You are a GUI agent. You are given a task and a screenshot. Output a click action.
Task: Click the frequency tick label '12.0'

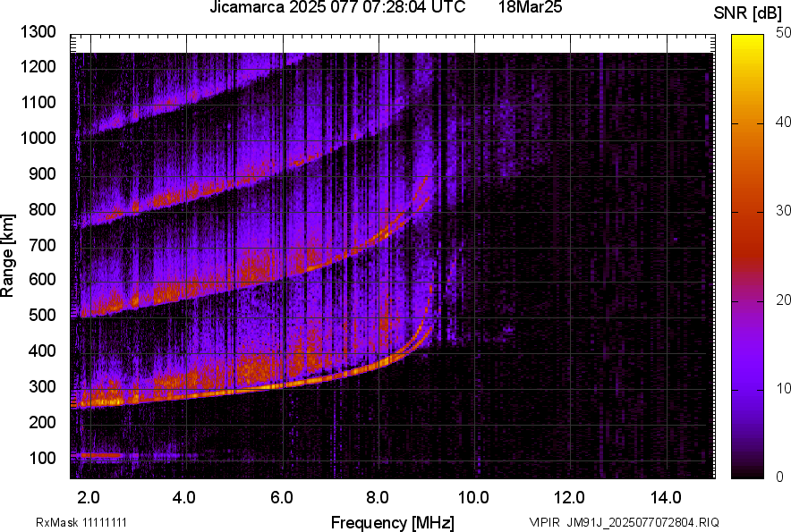[570, 498]
